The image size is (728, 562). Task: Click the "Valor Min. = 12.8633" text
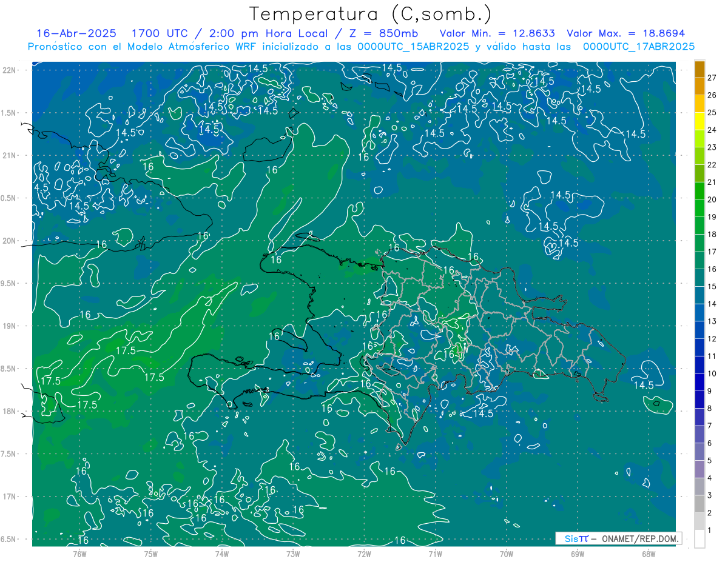point(497,33)
